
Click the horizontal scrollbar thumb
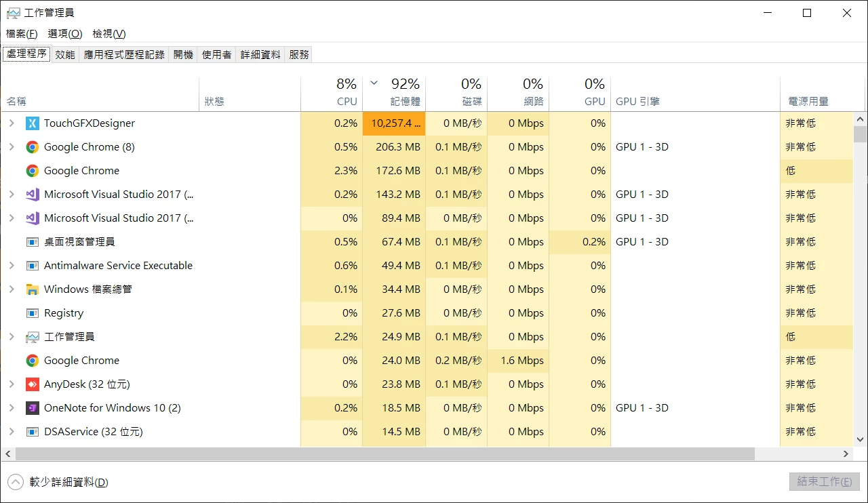384,454
